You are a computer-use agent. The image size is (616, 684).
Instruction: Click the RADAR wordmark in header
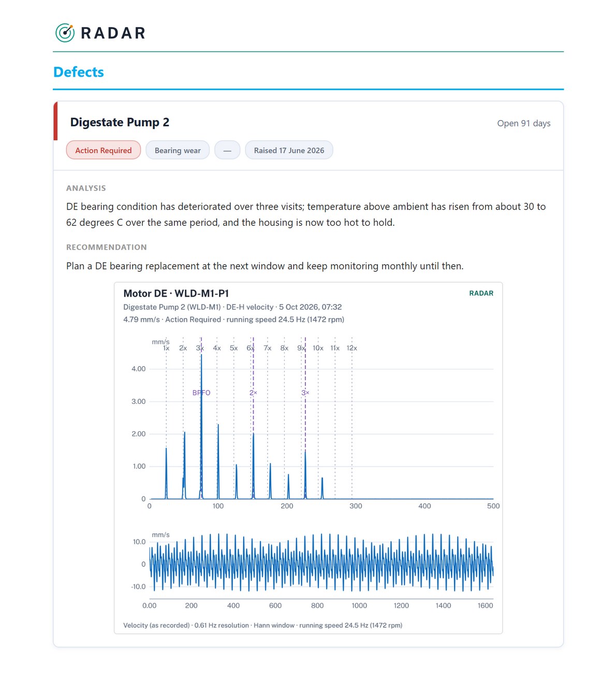(x=113, y=33)
